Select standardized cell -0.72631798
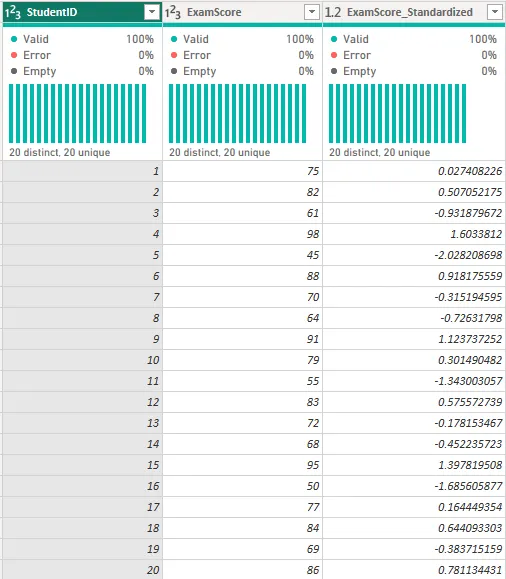The image size is (506, 579). pyautogui.click(x=414, y=318)
